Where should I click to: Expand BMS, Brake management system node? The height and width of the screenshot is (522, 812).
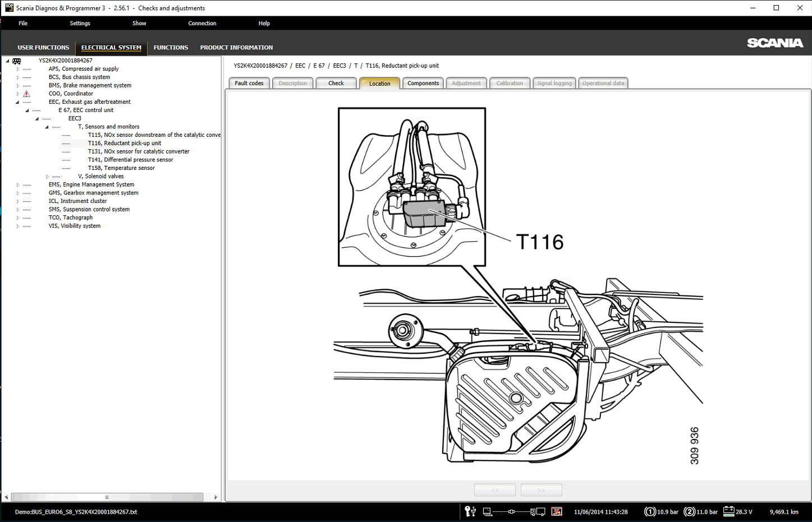(x=18, y=86)
